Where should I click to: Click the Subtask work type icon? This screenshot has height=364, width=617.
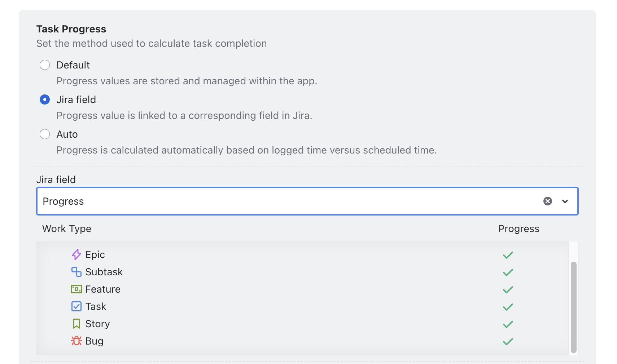coord(76,272)
